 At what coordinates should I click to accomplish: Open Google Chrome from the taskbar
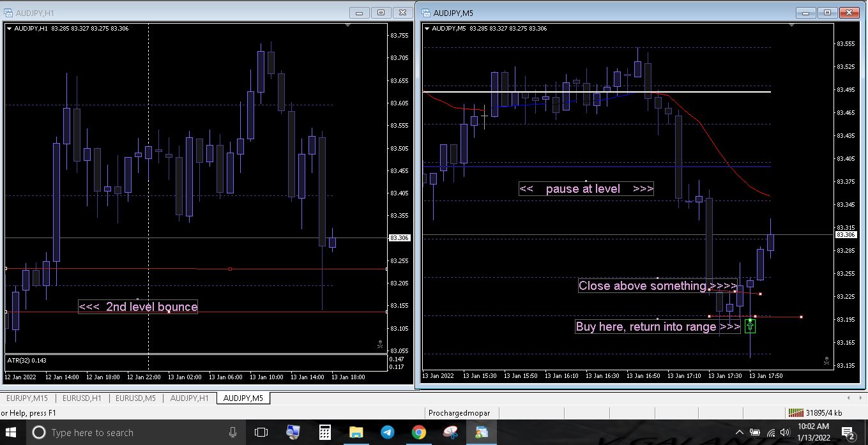(x=419, y=432)
